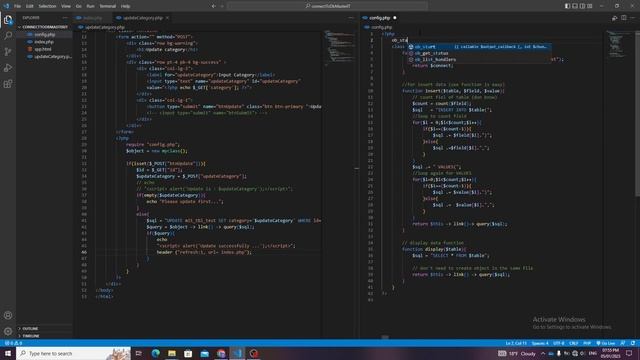Open the Edit menu
This screenshot has height=360, width=640.
[x=30, y=6]
